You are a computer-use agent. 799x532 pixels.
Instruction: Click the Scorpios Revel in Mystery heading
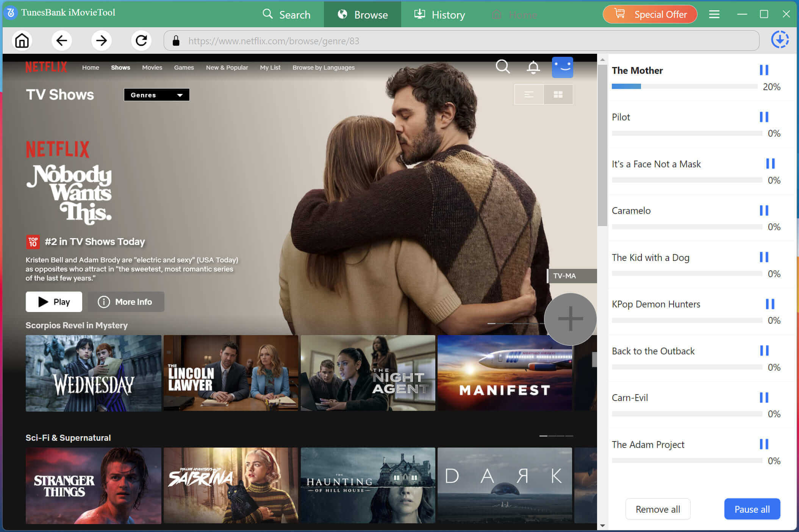77,325
